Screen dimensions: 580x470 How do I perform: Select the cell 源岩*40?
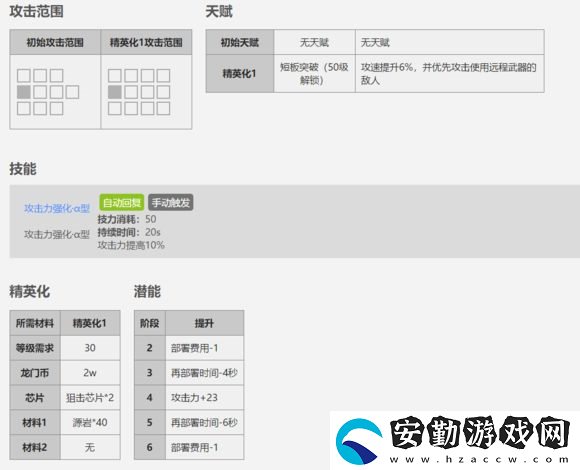click(90, 422)
